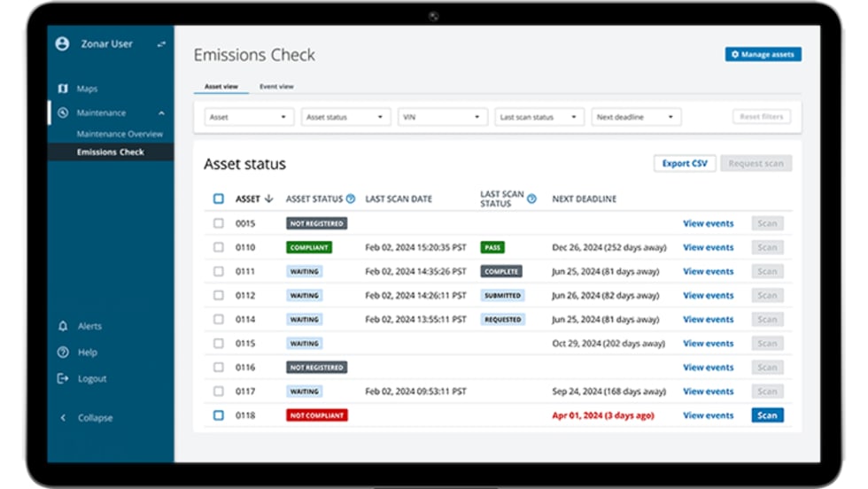Toggle the select-all assets checkbox
Viewport: 868px width, 489px height.
pyautogui.click(x=219, y=198)
